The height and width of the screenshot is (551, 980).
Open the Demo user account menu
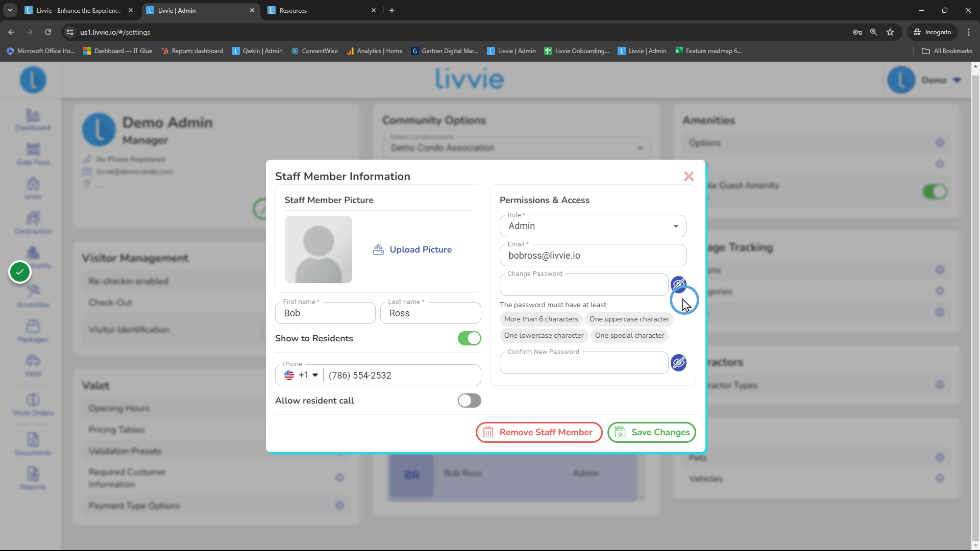point(924,80)
